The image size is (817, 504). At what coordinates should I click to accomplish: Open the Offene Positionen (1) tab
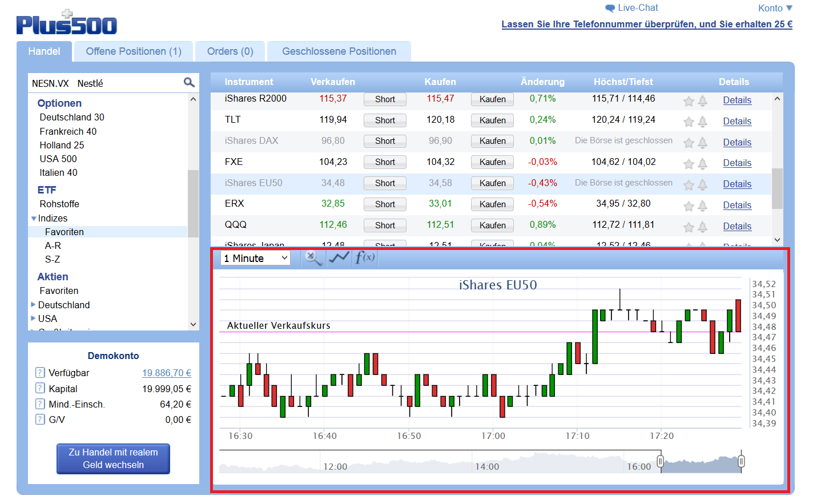coord(134,51)
